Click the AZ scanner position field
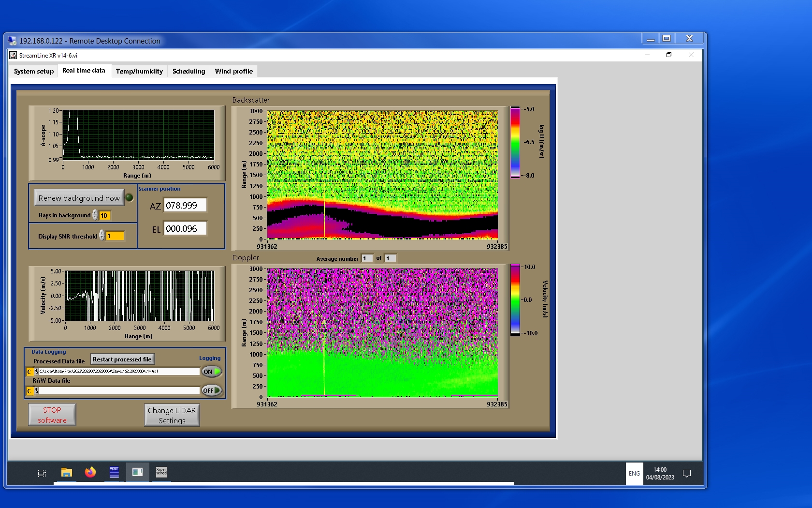The image size is (812, 508). [185, 205]
